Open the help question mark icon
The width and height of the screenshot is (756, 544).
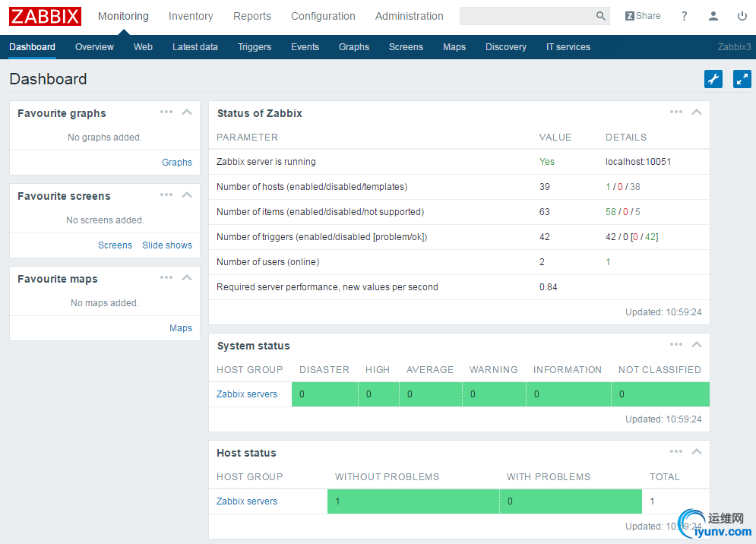(x=684, y=16)
